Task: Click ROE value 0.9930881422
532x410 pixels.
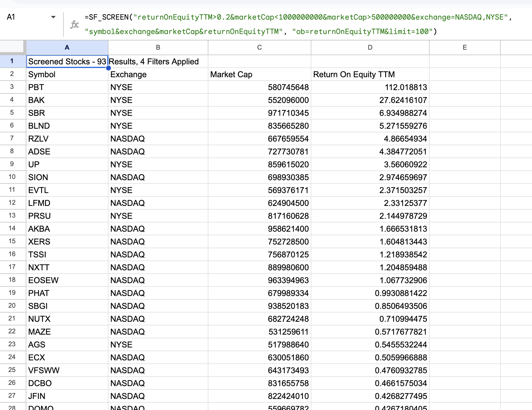Action: [370, 293]
